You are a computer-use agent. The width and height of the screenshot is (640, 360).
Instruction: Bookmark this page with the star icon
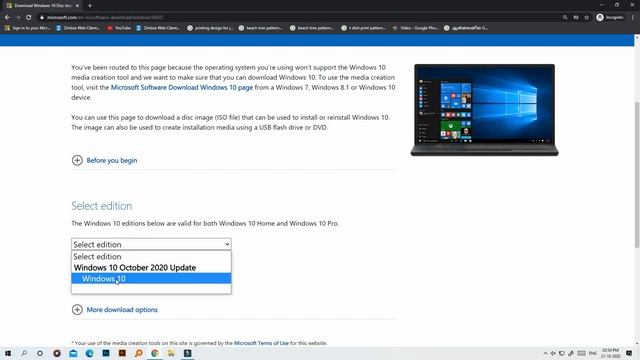click(x=587, y=18)
